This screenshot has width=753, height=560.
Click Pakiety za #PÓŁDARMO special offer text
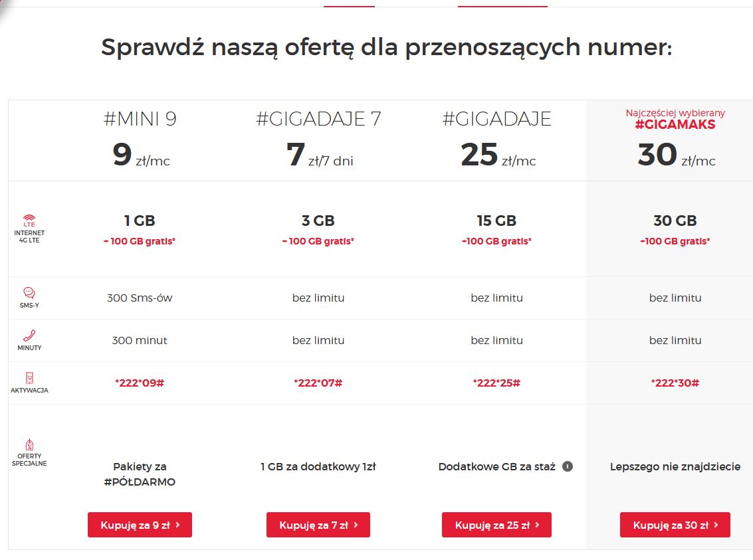point(140,474)
